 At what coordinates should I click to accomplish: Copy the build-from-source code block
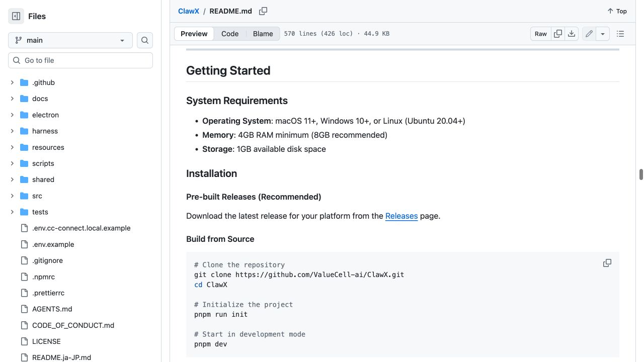tap(607, 263)
